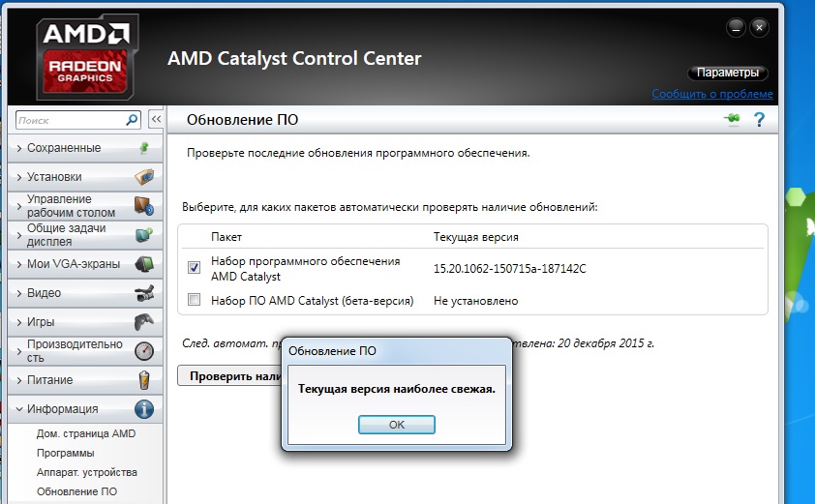Image resolution: width=815 pixels, height=504 pixels.
Task: Open help with the question mark icon
Action: click(759, 120)
